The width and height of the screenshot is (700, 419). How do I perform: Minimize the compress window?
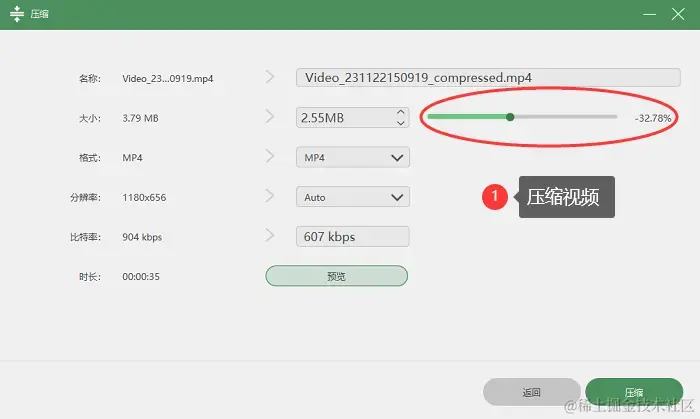[x=650, y=14]
